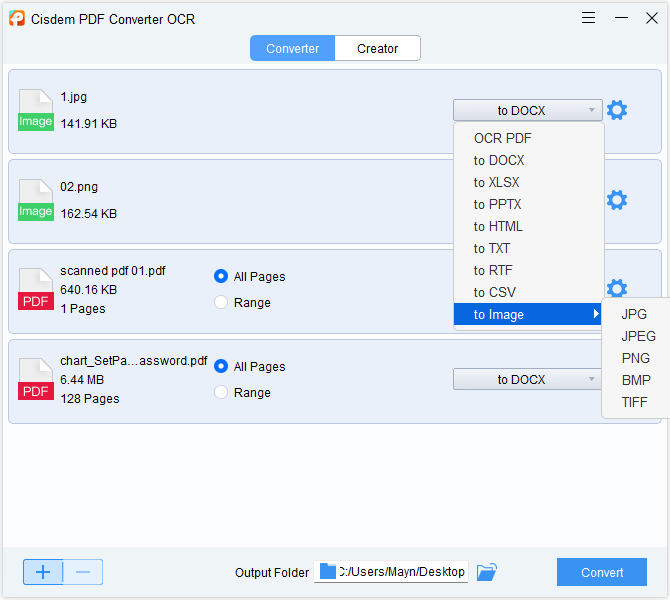Browse output folder with open-folder icon
The height and width of the screenshot is (600, 670).
[487, 572]
